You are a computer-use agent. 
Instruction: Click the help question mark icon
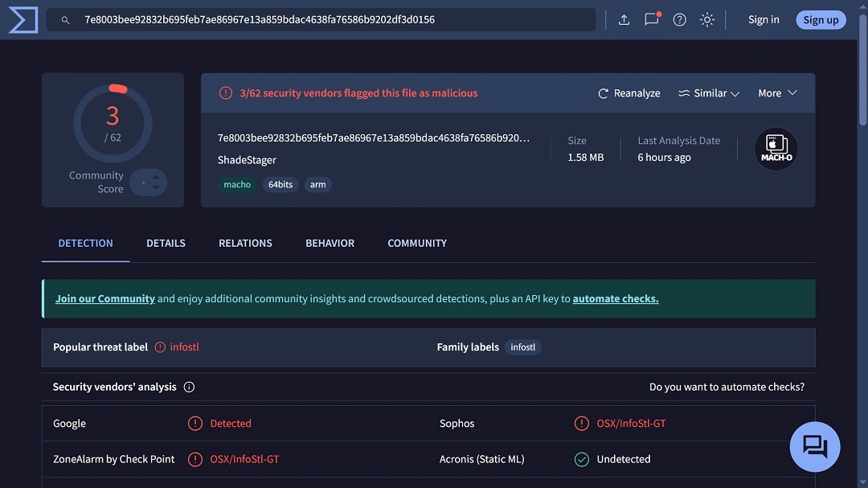679,19
